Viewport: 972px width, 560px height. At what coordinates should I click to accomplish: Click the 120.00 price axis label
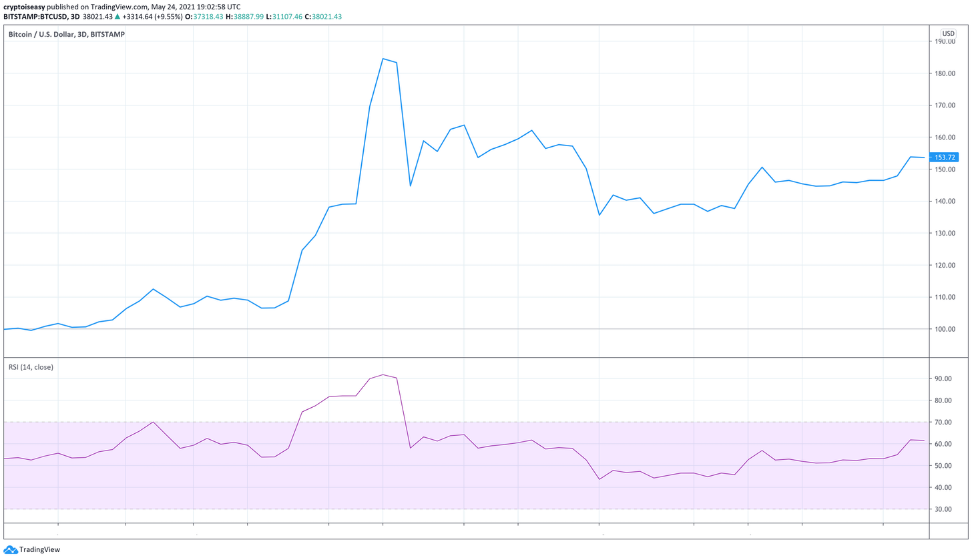click(x=945, y=266)
